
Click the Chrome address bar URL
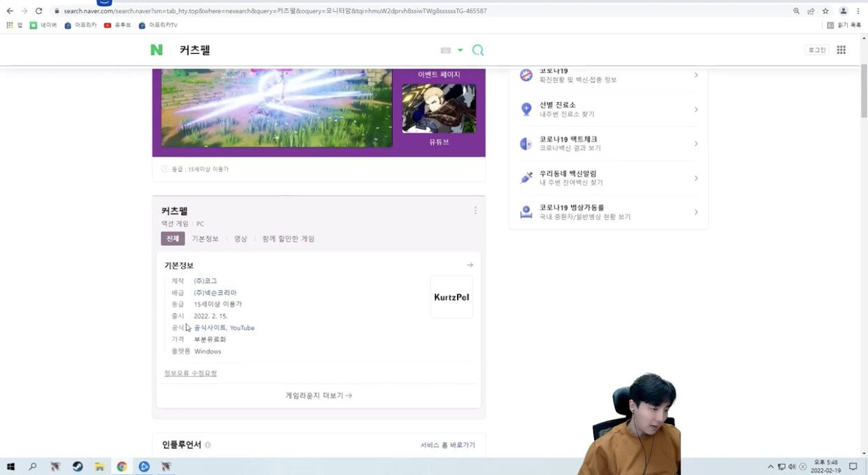(x=275, y=11)
